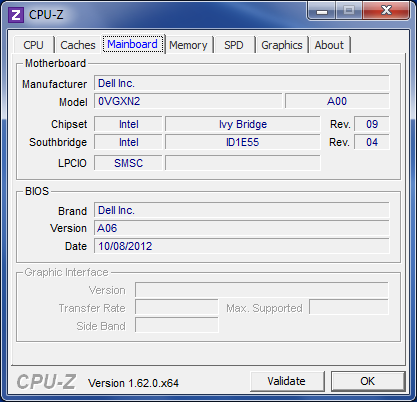Click the Southbridge label
Image resolution: width=417 pixels, height=402 pixels.
58,142
